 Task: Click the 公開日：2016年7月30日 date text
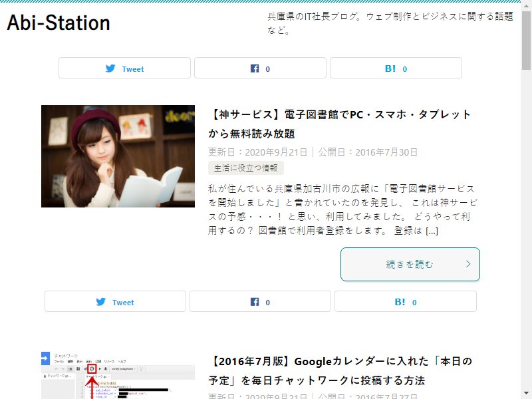click(x=368, y=152)
